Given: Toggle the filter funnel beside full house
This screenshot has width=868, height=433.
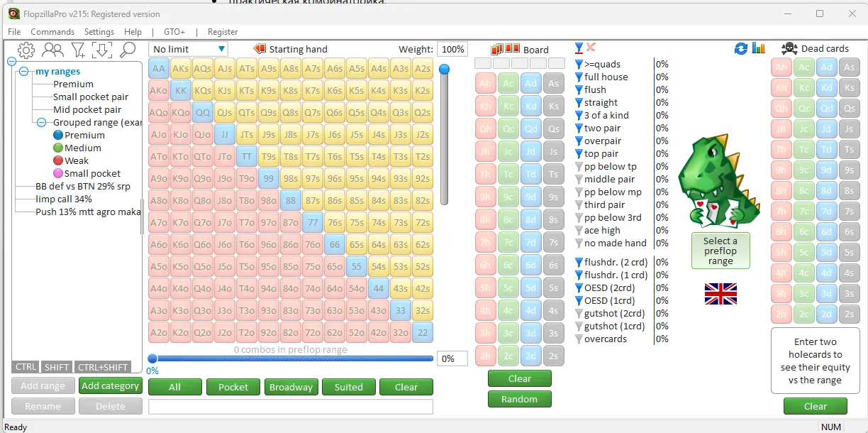Looking at the screenshot, I should click(579, 77).
